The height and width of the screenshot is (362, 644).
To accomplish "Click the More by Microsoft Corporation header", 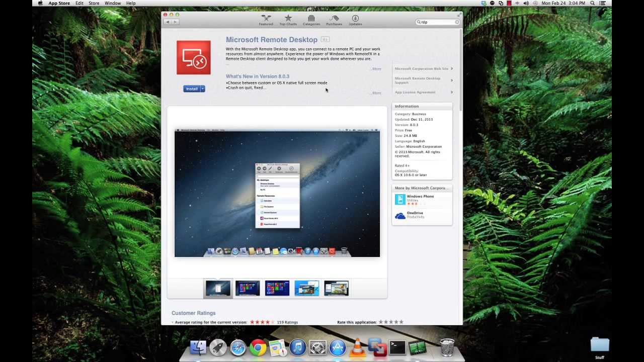I will tap(422, 188).
